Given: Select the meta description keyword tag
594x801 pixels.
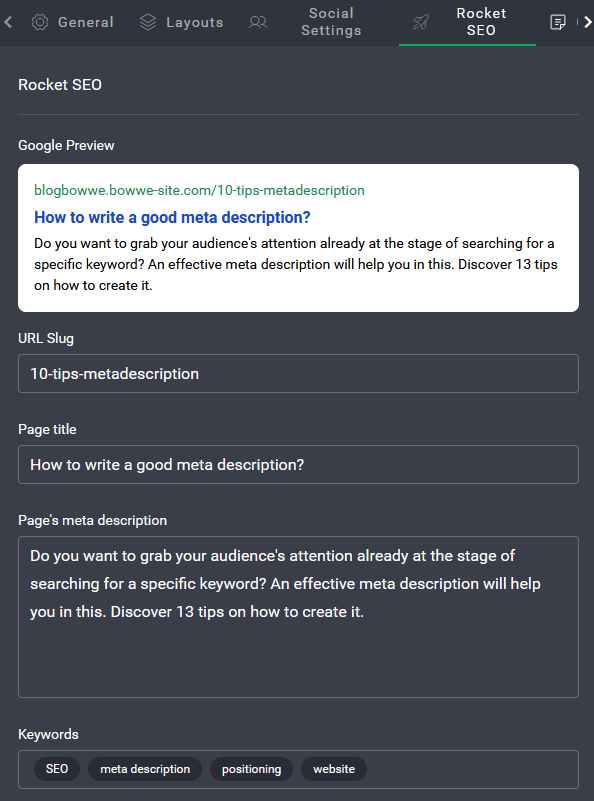Looking at the screenshot, I should click(145, 769).
